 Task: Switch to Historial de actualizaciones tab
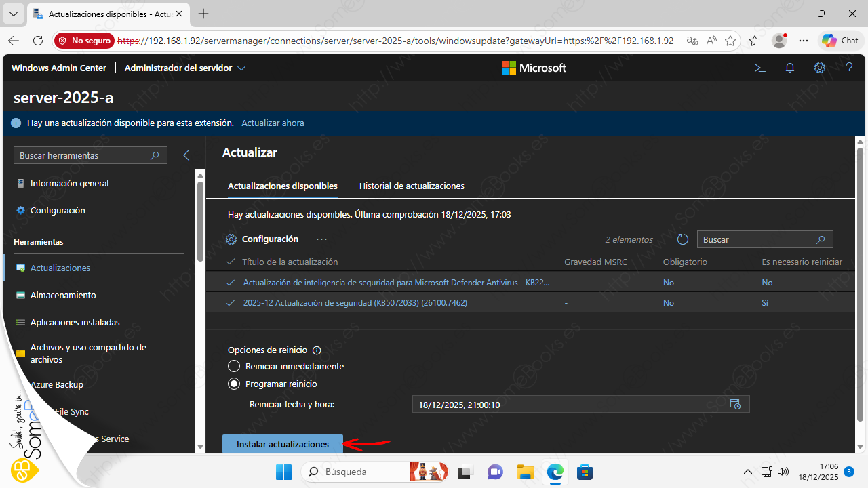(x=412, y=186)
